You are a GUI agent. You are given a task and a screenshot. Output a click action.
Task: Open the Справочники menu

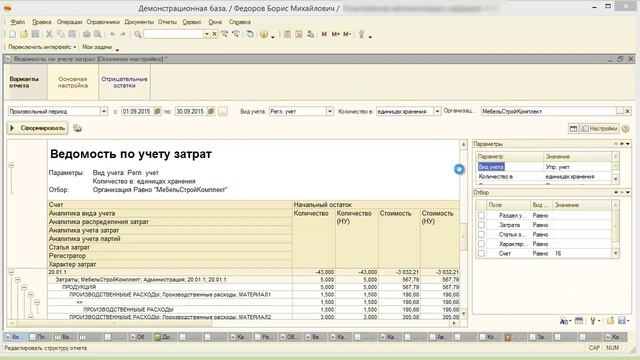[103, 22]
